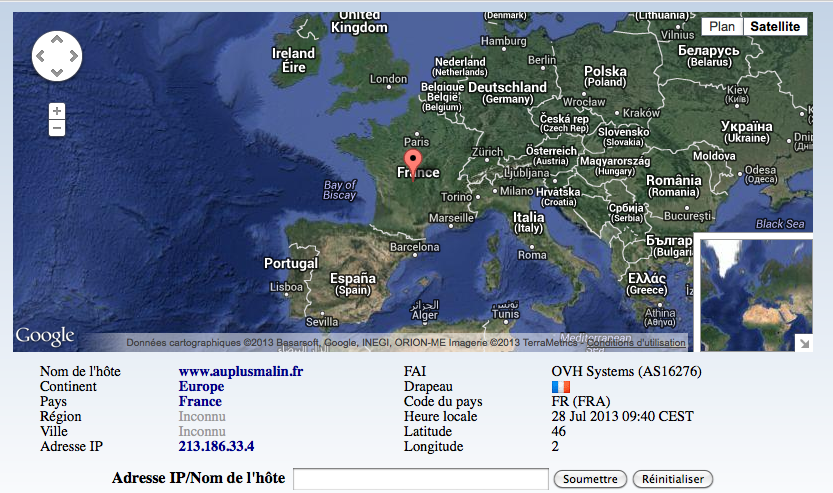The width and height of the screenshot is (833, 493).
Task: Click the Paris label on the map
Action: coord(416,142)
